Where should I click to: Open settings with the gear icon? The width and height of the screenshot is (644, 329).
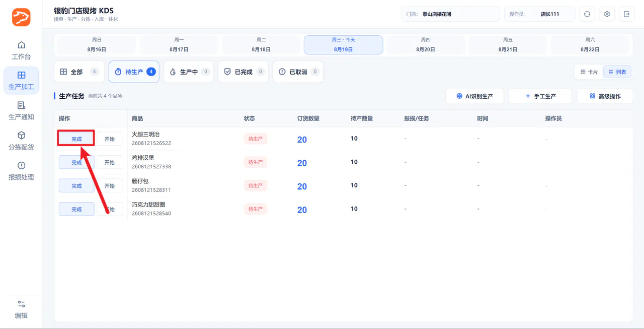tap(607, 14)
